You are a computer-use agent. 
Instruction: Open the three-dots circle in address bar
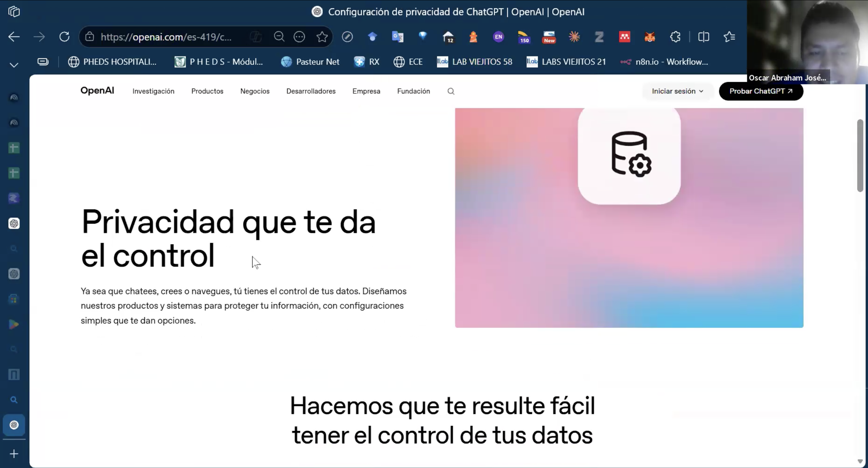point(299,37)
